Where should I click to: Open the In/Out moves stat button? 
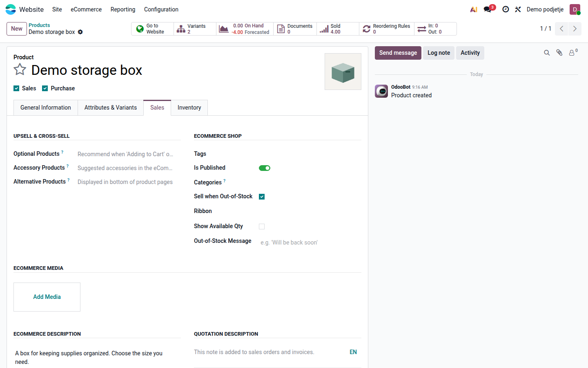tap(435, 29)
